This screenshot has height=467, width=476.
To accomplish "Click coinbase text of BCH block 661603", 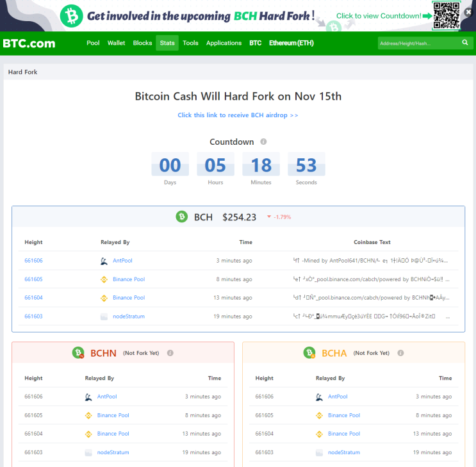I will [x=371, y=316].
